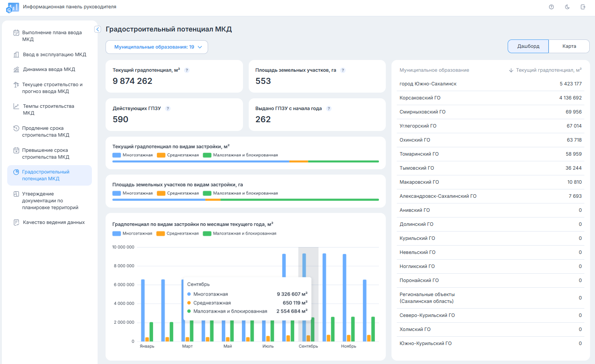Viewport: 595px width, 364px height.
Task: Sort table by Текущий градпотенциал column arrow
Action: click(511, 70)
